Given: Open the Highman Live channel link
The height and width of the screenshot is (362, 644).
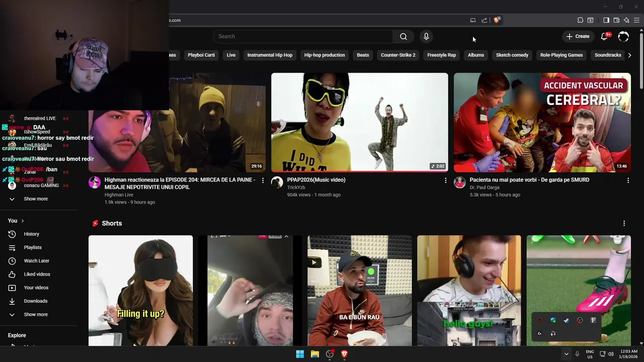Looking at the screenshot, I should tap(119, 195).
